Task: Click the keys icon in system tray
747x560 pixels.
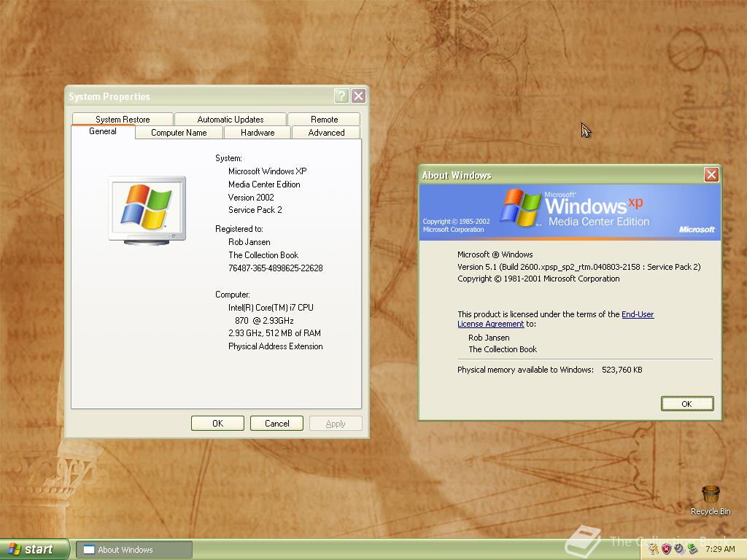Action: [x=653, y=549]
